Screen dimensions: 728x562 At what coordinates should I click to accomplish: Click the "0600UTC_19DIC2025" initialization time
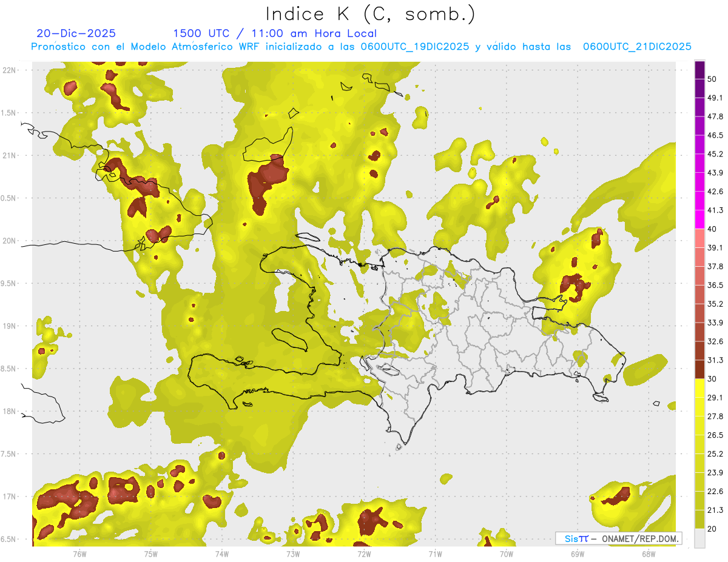pos(415,47)
